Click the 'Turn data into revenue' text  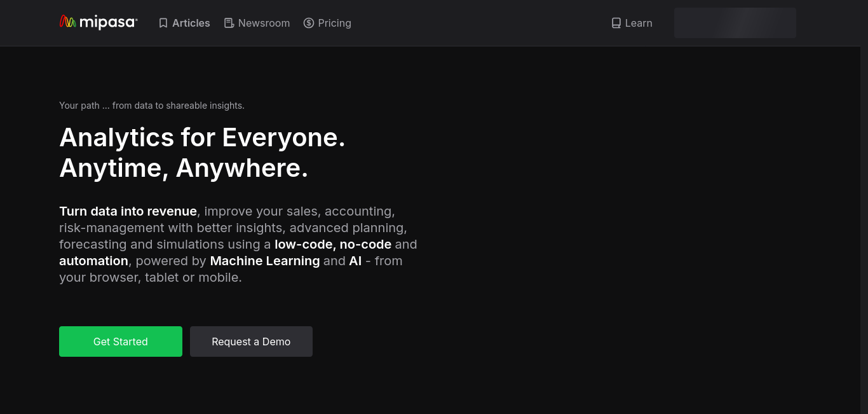[x=128, y=211]
